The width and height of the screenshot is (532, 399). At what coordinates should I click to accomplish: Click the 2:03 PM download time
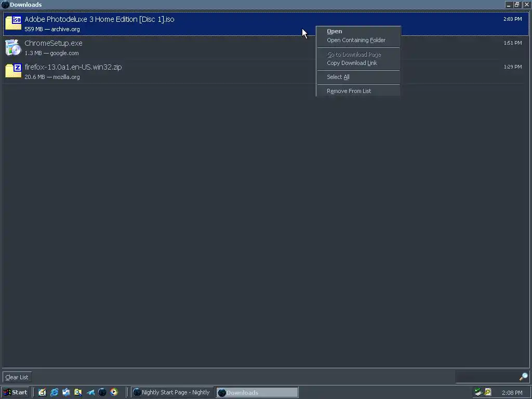point(513,19)
